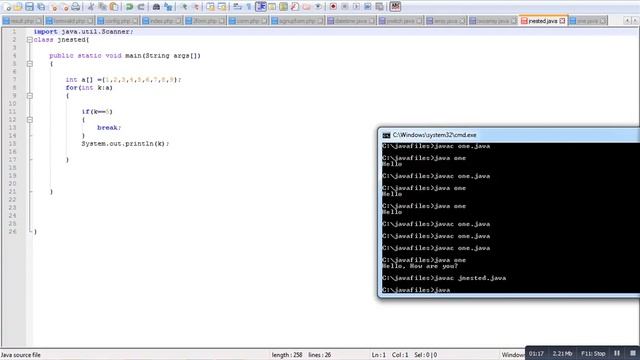640x360 pixels.
Task: Open Find with the binoculars icon
Action: tap(156, 7)
